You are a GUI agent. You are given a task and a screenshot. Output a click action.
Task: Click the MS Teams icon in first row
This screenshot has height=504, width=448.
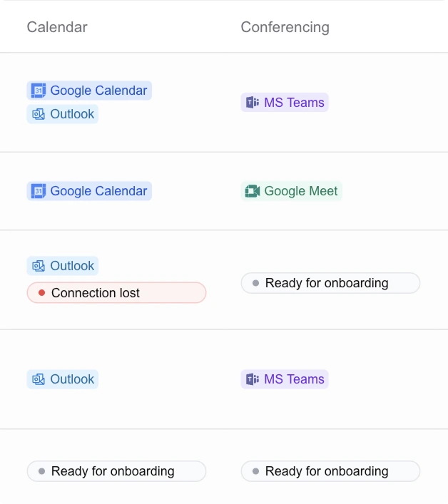click(253, 103)
